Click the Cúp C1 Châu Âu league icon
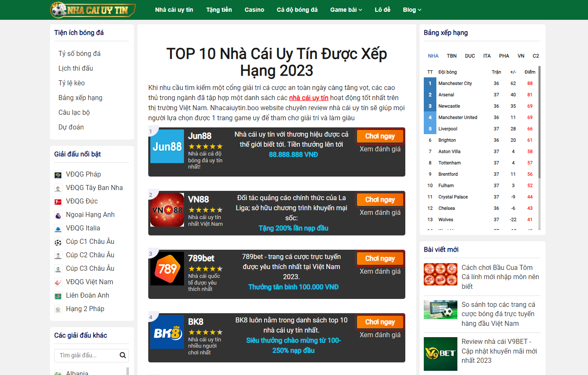This screenshot has width=588, height=375. [58, 242]
